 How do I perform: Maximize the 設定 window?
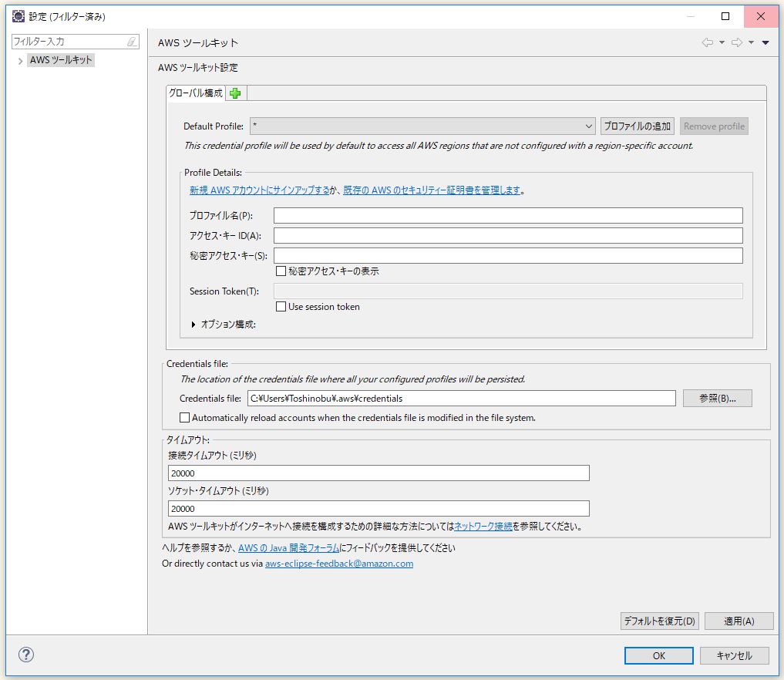pyautogui.click(x=725, y=16)
